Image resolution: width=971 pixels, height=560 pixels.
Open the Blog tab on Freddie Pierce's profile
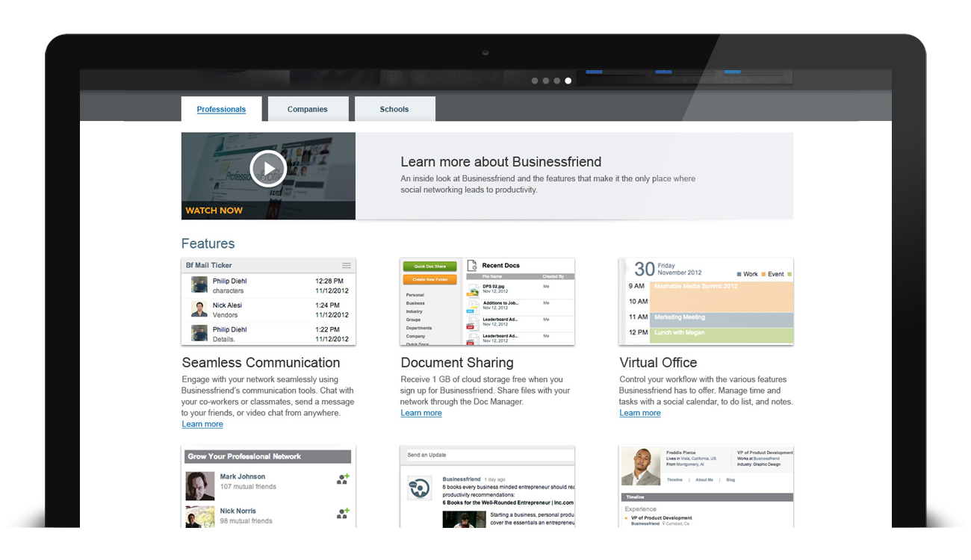click(x=730, y=479)
